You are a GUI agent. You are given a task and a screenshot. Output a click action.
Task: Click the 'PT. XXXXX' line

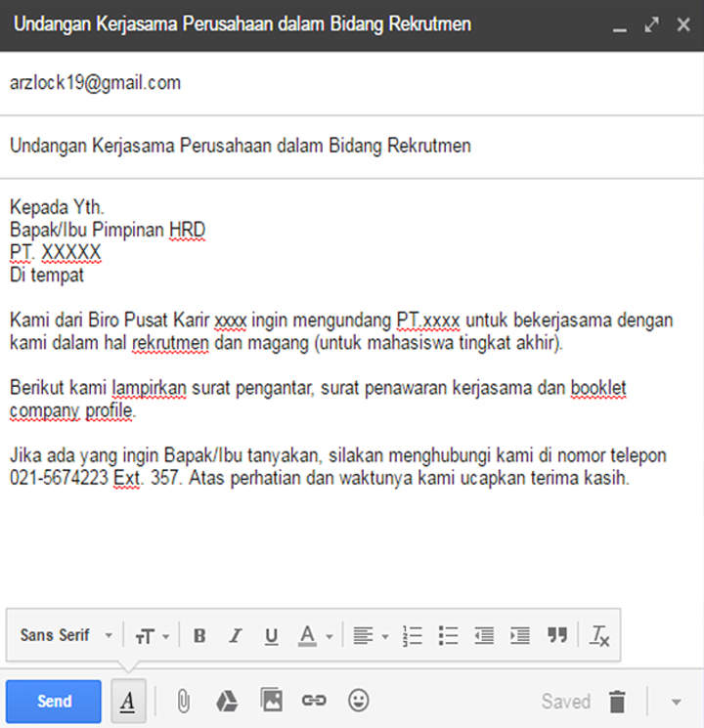(x=56, y=252)
